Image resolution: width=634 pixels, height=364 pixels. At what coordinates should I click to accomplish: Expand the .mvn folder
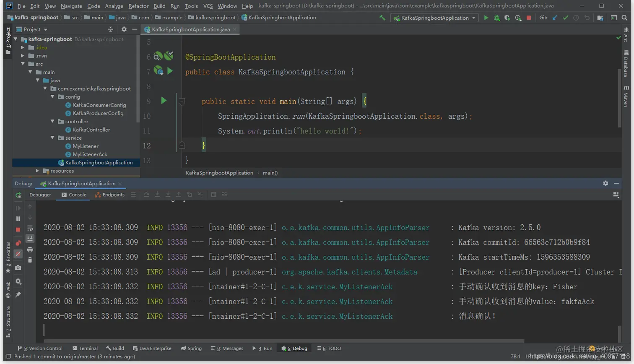coord(23,56)
